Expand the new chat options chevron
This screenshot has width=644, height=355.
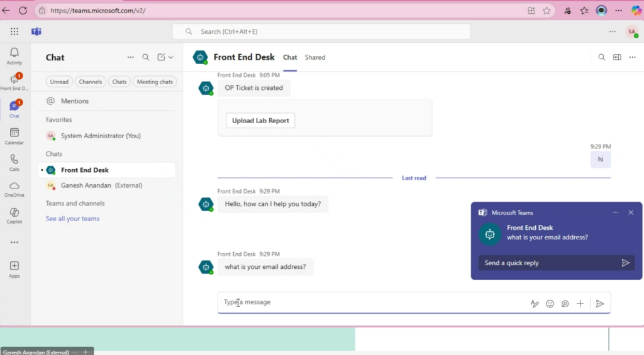coord(171,57)
